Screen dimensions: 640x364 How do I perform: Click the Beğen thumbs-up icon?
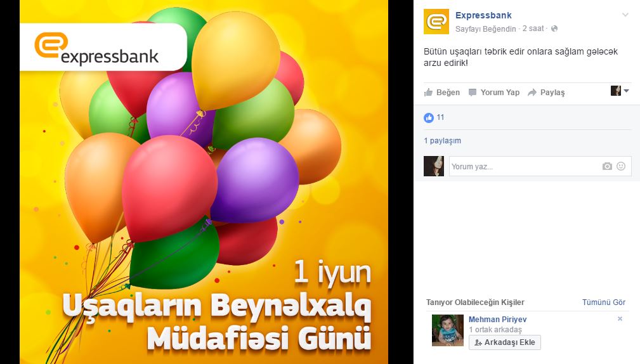click(x=428, y=92)
